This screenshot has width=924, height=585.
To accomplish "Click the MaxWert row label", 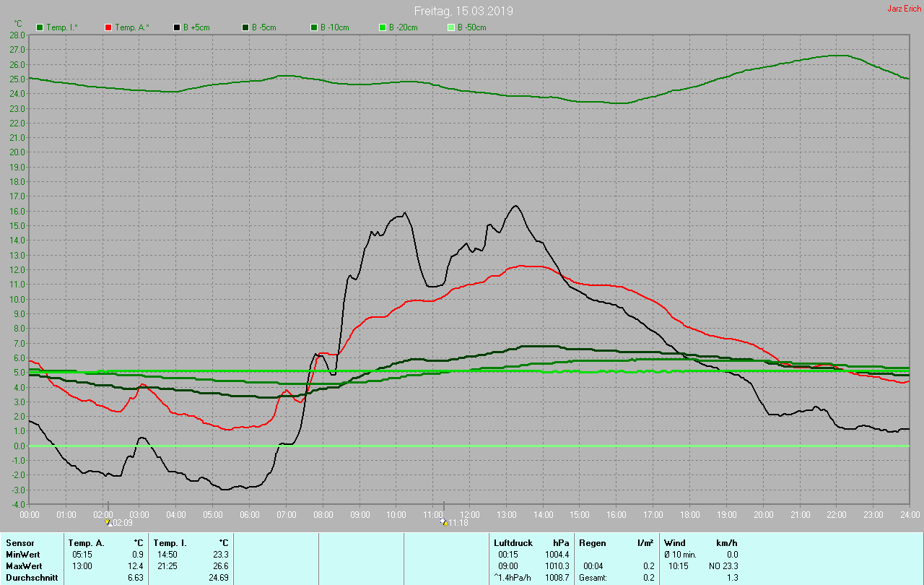I will [25, 565].
